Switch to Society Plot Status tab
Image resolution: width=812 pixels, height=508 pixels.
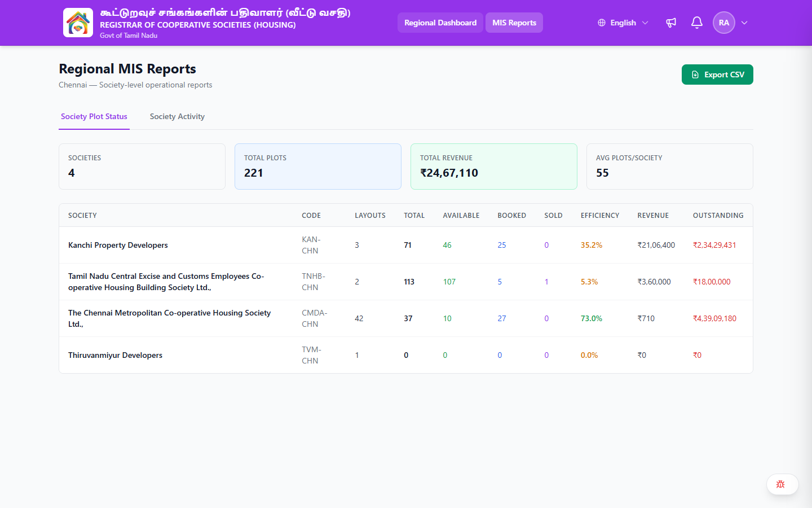tap(94, 116)
